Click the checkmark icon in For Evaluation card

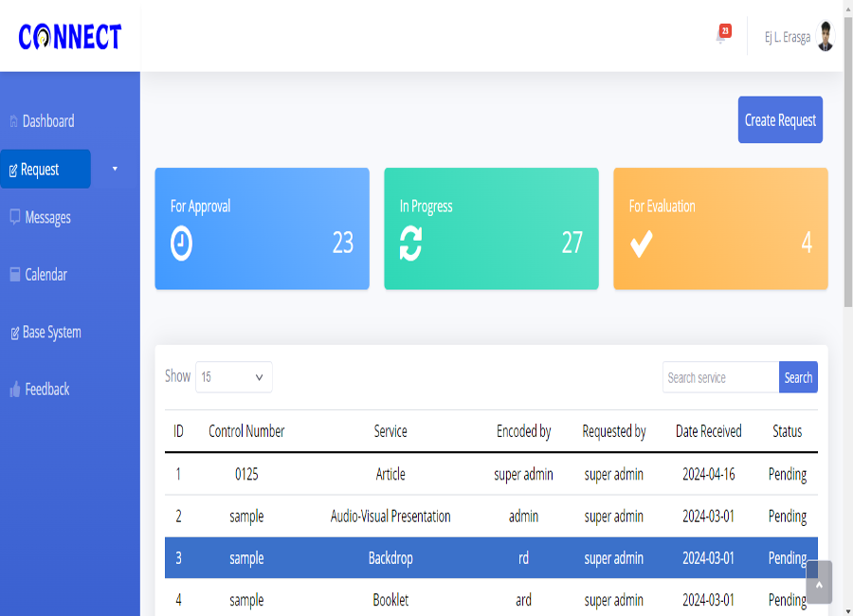point(641,245)
